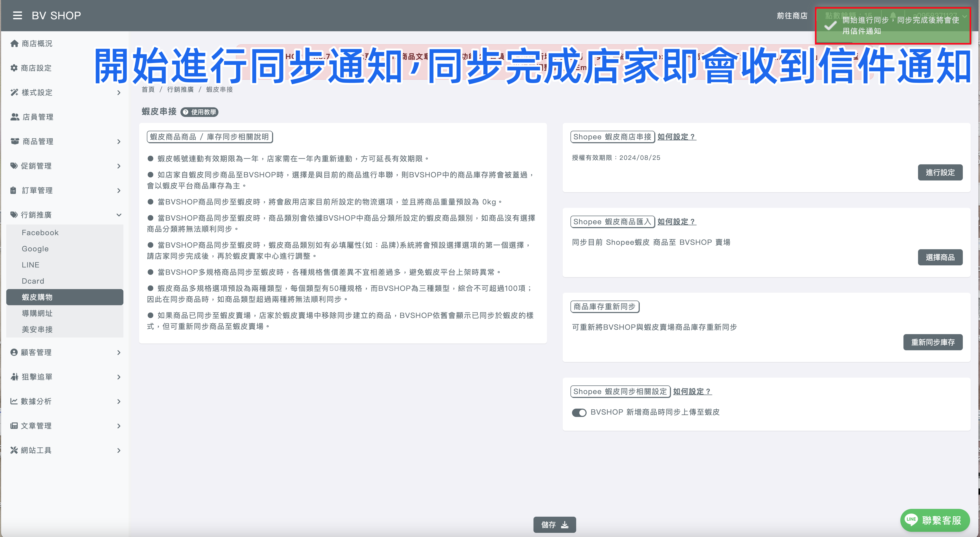The width and height of the screenshot is (980, 537).
Task: Open the Dcard submenu item
Action: click(x=65, y=281)
